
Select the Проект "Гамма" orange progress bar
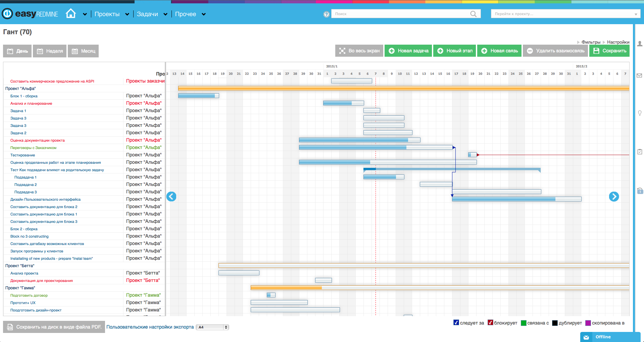tap(440, 288)
